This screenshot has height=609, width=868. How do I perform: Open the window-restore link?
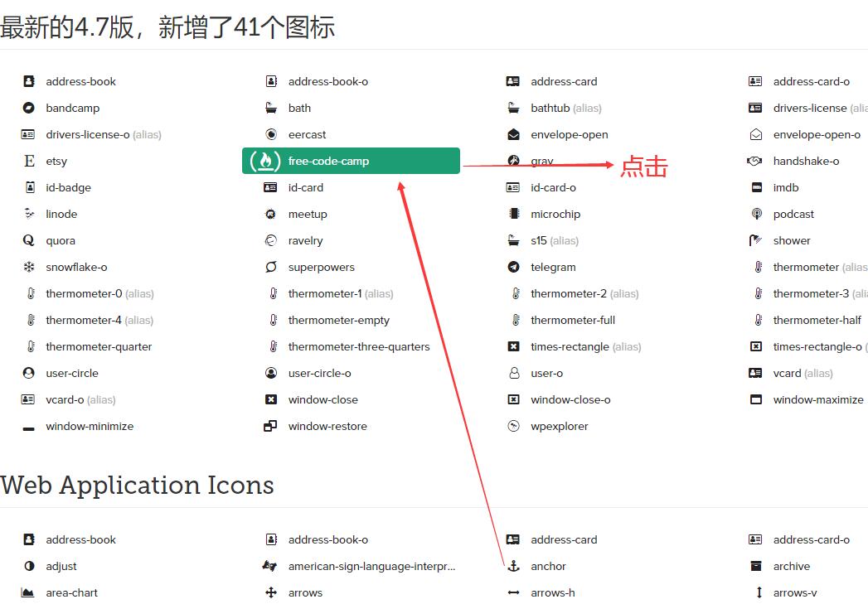[x=327, y=426]
